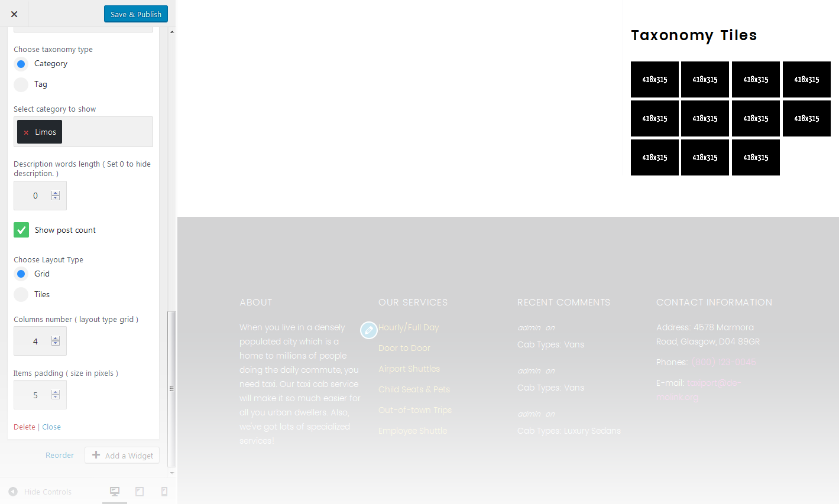This screenshot has height=504, width=839.
Task: Increment the Columns number stepper
Action: coord(56,337)
